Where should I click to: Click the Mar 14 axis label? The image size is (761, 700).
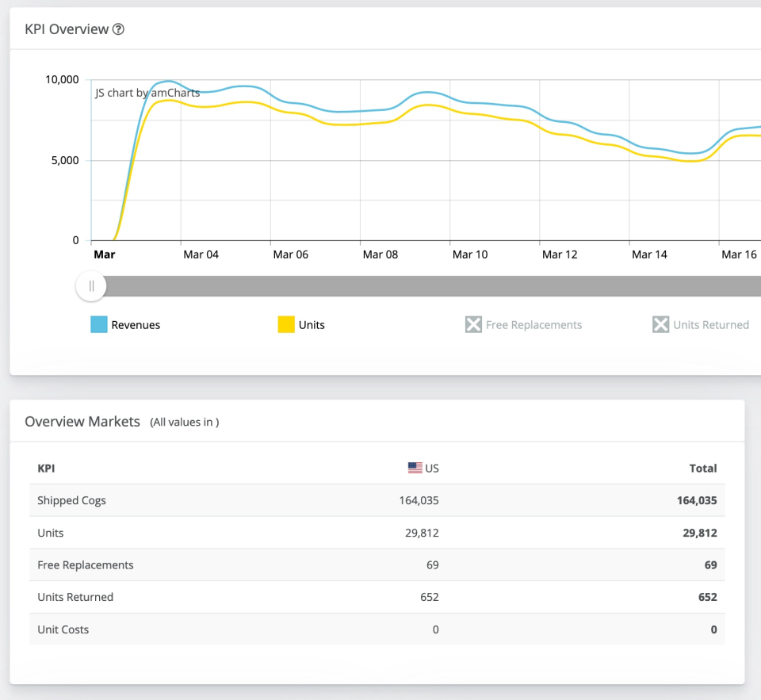pyautogui.click(x=649, y=254)
